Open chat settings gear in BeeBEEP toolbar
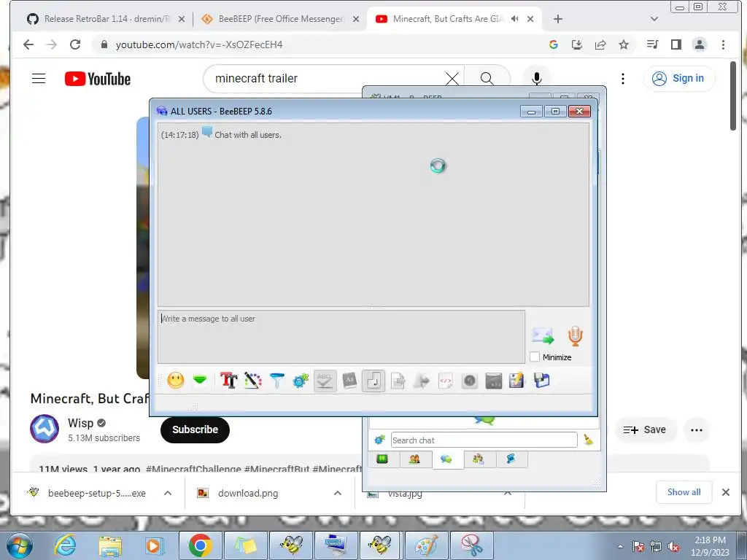747x560 pixels. [301, 381]
